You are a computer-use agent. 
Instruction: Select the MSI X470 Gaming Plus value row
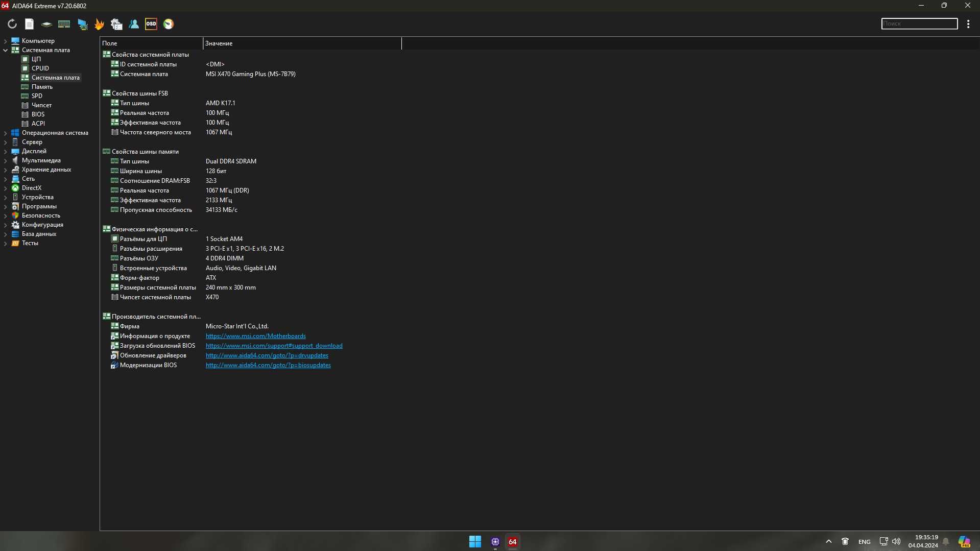(x=250, y=74)
